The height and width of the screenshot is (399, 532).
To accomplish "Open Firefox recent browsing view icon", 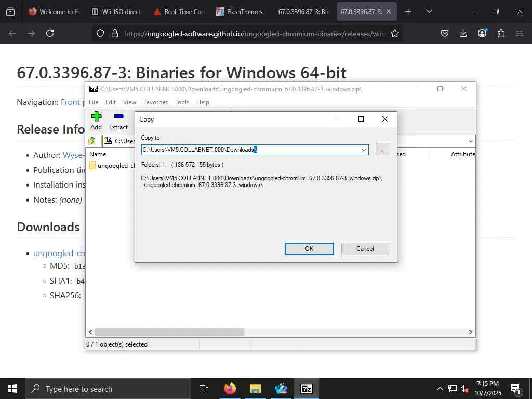I will [x=10, y=11].
